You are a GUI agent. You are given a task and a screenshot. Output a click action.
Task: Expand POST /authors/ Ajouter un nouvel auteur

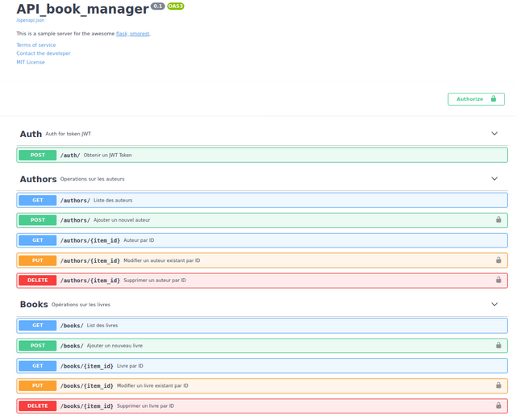(x=262, y=220)
